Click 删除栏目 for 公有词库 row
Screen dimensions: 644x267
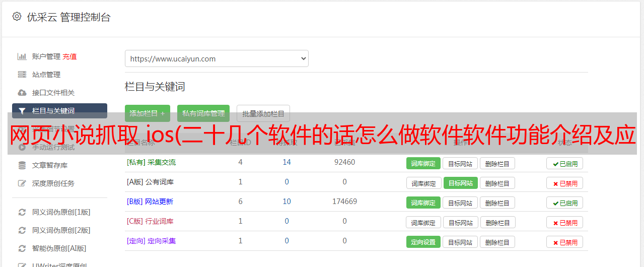[497, 183]
